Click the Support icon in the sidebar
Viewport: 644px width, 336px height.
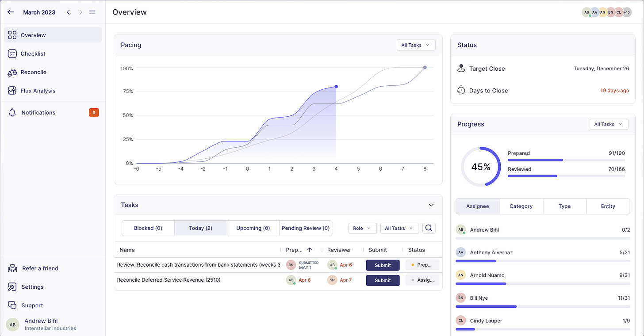pos(12,305)
